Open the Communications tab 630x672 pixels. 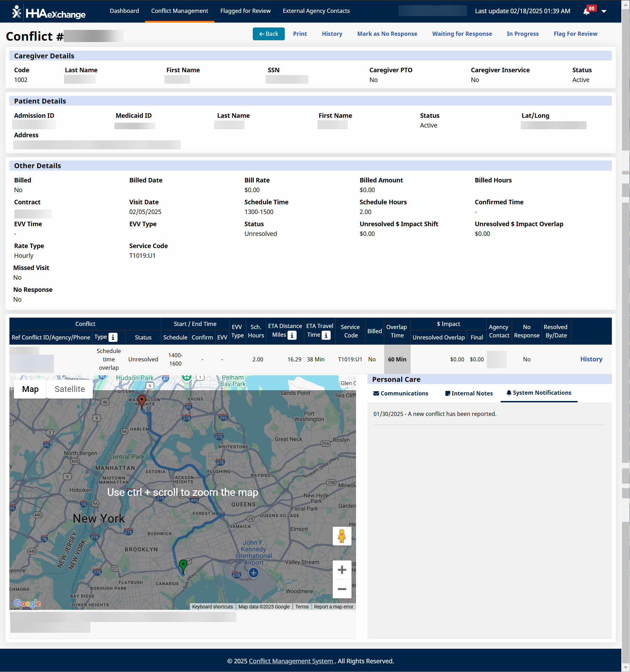401,393
